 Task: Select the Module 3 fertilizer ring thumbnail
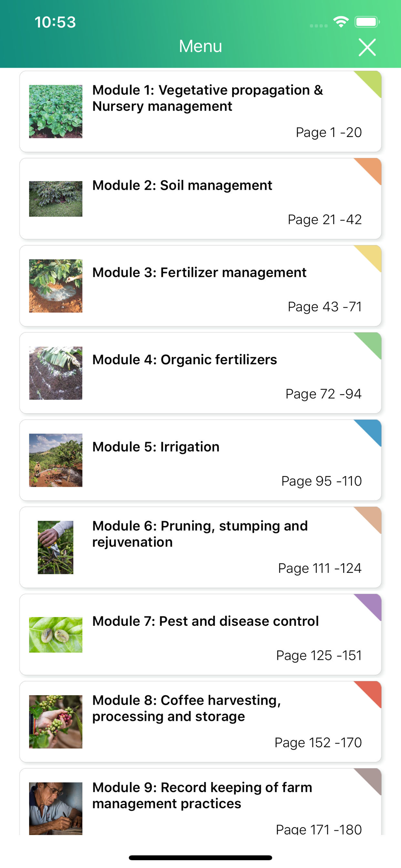tap(56, 286)
